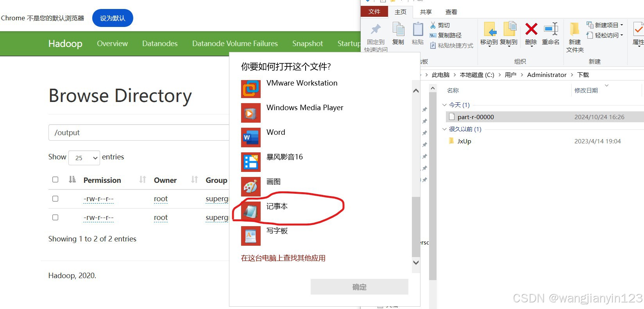Click chevron after Administrator in breadcrumb
Image resolution: width=644 pixels, height=309 pixels.
coord(572,75)
